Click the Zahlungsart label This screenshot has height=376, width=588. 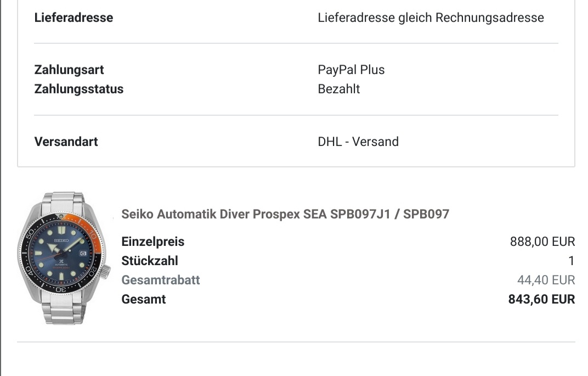tap(69, 70)
